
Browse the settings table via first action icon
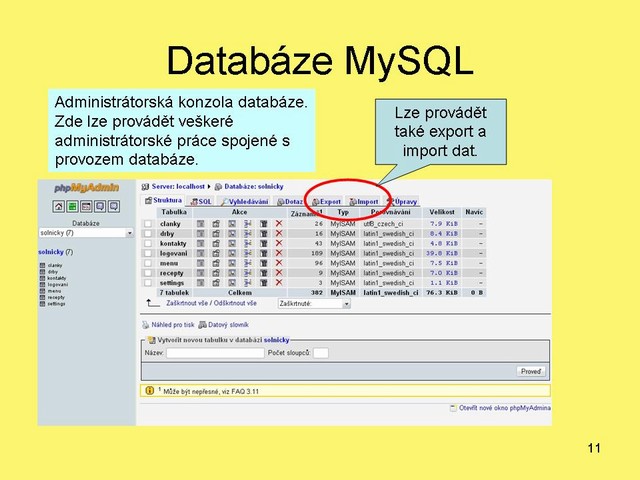[x=200, y=282]
